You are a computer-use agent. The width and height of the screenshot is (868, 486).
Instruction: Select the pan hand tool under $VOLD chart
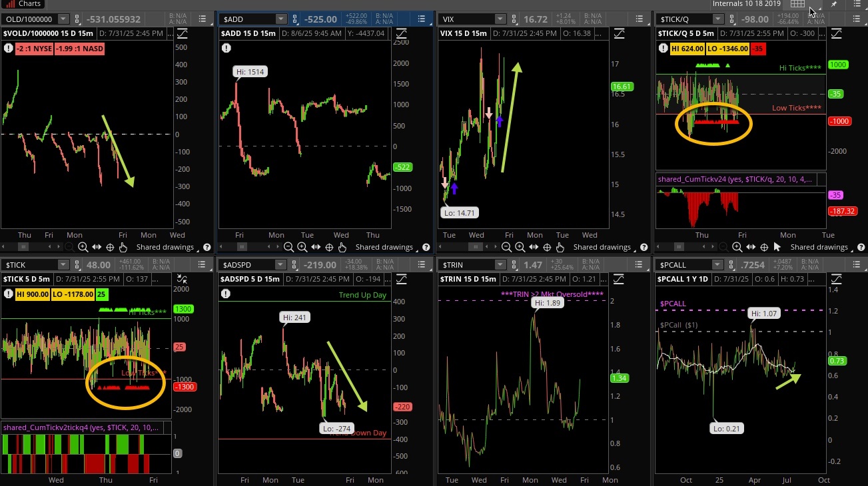[x=123, y=247]
